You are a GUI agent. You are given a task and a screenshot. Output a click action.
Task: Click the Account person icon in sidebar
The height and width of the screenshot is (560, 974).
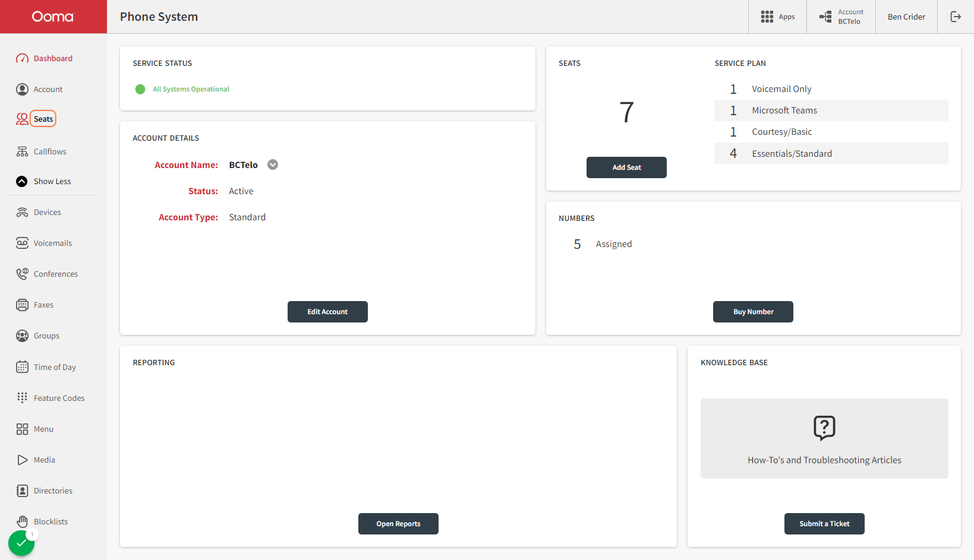pos(22,89)
